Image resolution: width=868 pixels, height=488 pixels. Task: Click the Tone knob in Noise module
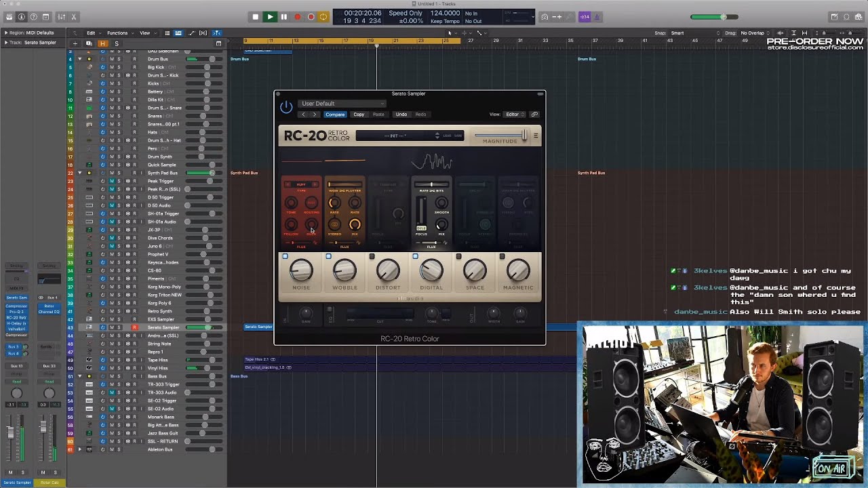[291, 203]
